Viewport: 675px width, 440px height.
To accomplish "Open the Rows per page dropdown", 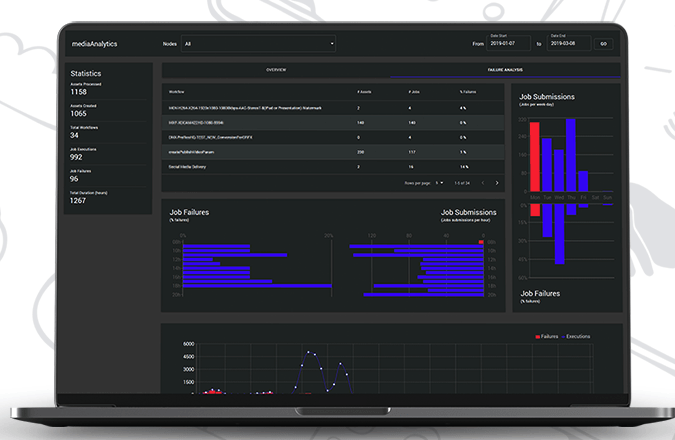I will pyautogui.click(x=439, y=183).
